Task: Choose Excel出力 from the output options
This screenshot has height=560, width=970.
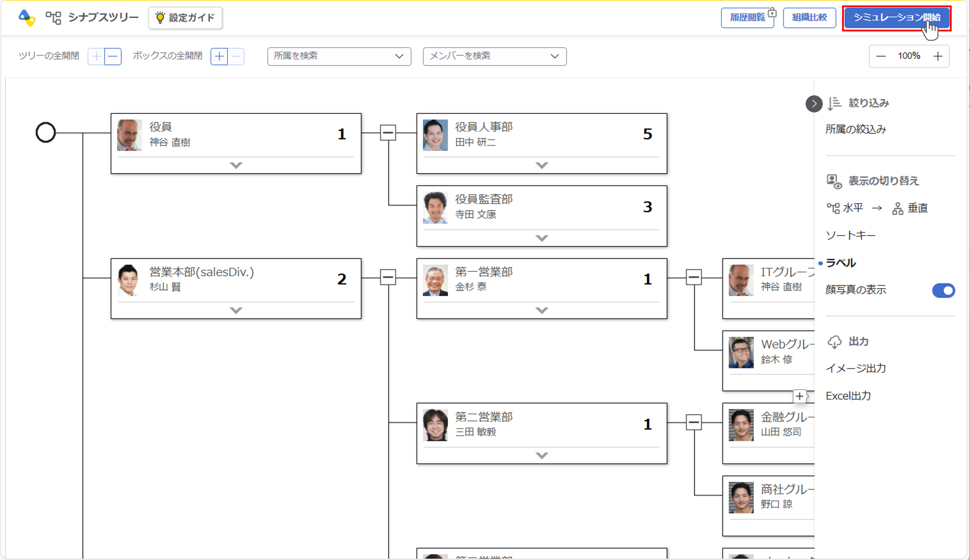Action: pyautogui.click(x=848, y=396)
